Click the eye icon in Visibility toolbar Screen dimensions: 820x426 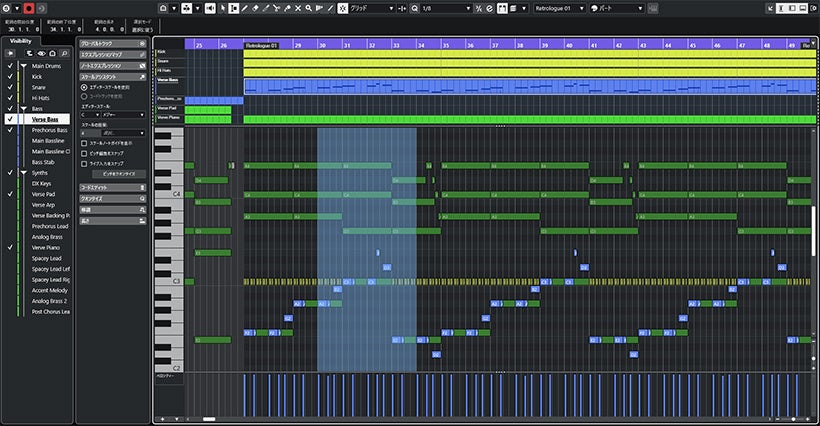pos(42,52)
